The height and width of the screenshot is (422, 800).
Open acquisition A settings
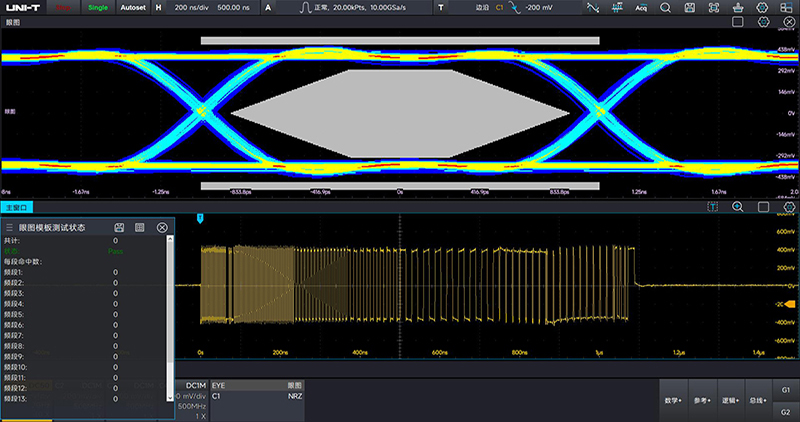[x=268, y=8]
